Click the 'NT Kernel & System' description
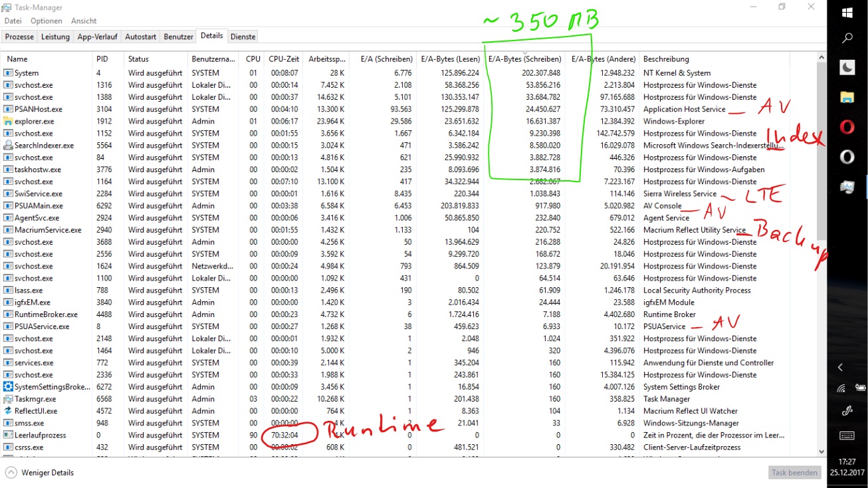868x488 pixels. 677,73
